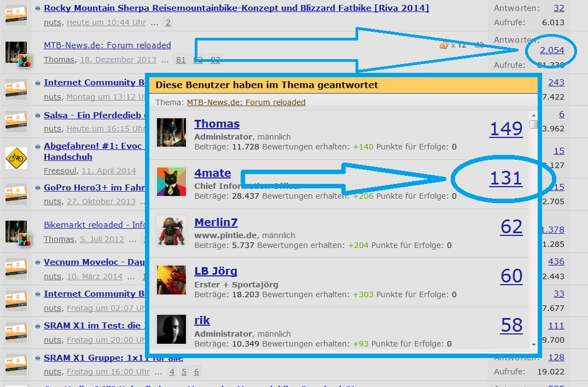This screenshot has width=588, height=387.
Task: Click the yellow bike-sign avatar beside Freesoul's thread
Action: 16,158
